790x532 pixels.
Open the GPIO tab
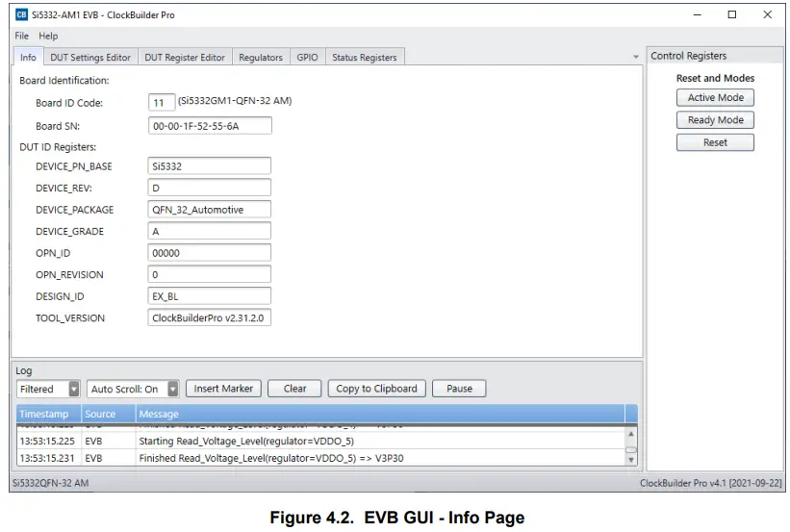click(x=307, y=58)
